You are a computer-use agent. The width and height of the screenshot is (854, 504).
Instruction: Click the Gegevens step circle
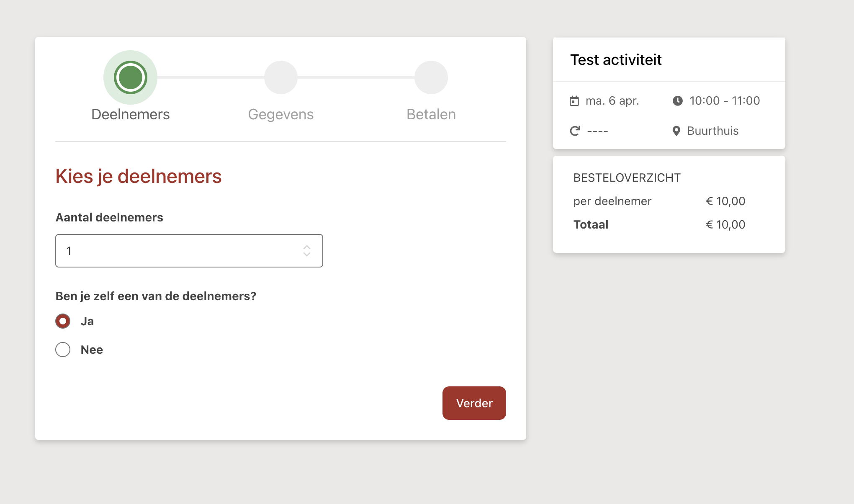coord(280,77)
